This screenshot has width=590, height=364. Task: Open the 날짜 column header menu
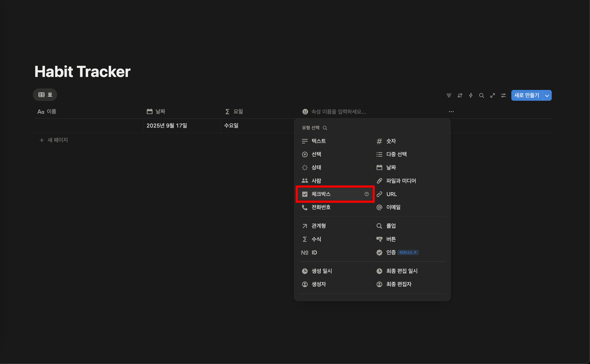160,112
